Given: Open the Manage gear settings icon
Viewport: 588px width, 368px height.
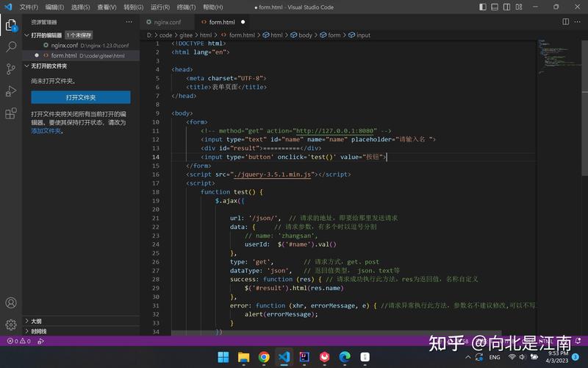Looking at the screenshot, I should tap(11, 325).
